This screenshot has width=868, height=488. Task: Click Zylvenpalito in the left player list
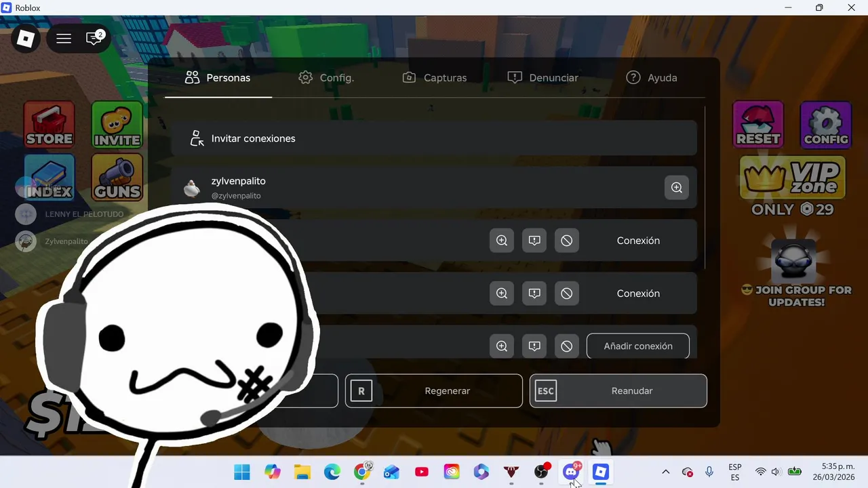66,241
